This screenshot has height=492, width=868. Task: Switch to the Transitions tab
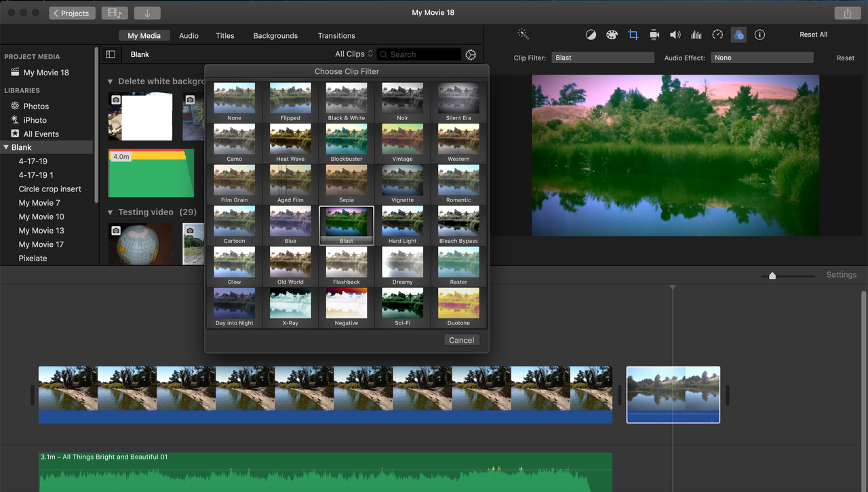point(336,35)
